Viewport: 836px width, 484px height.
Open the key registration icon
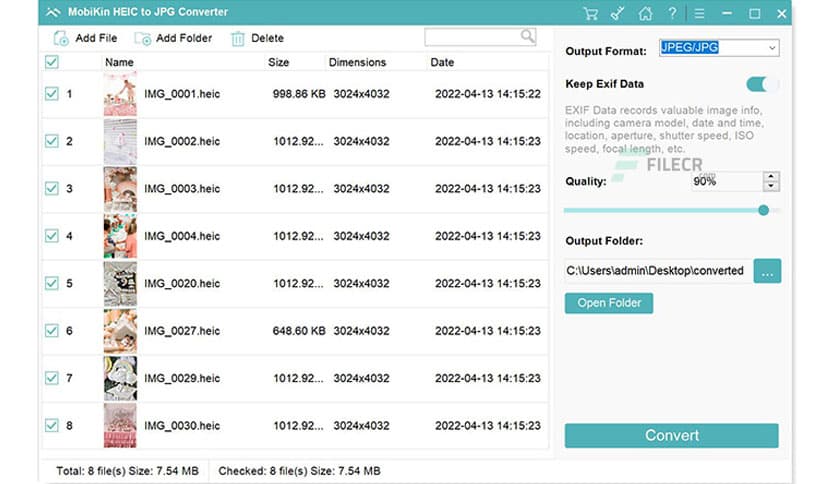[x=619, y=13]
